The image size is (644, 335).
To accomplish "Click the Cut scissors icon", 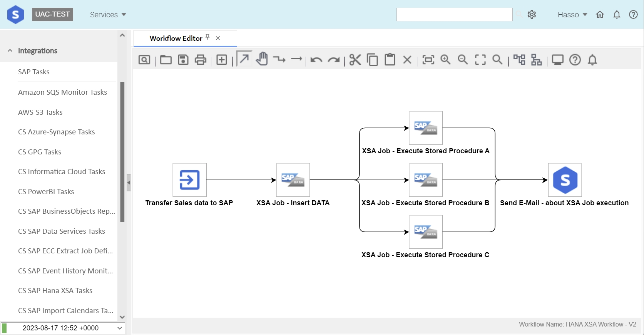I will click(x=355, y=60).
